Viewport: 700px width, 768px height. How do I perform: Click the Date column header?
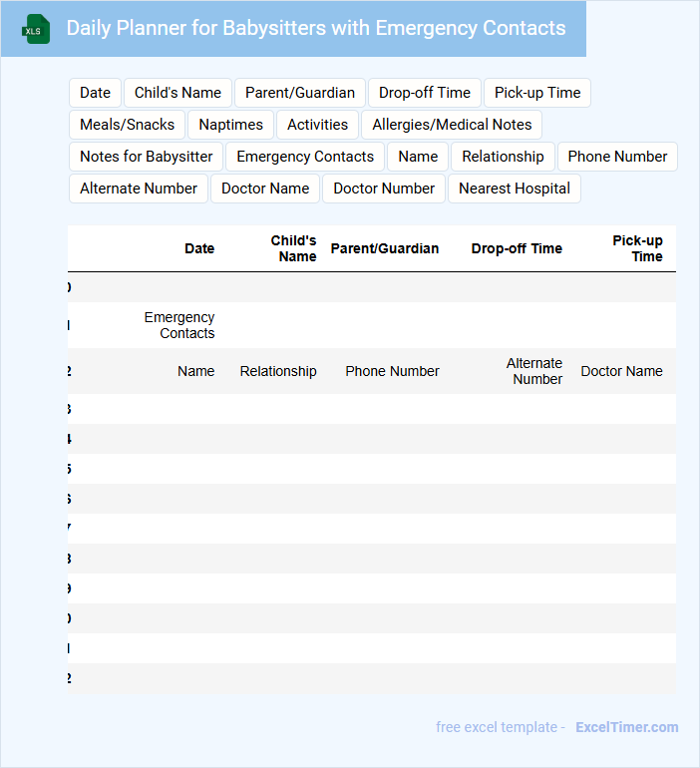click(x=199, y=248)
